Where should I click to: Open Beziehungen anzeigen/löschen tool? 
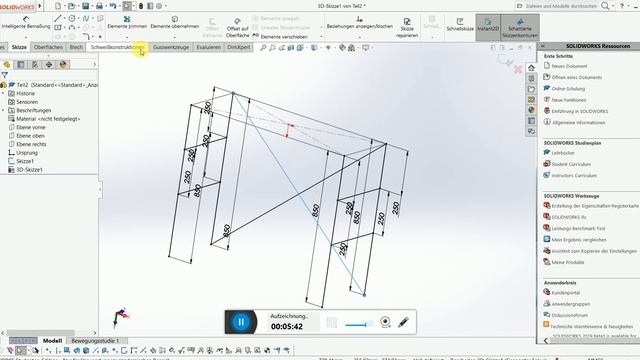360,22
